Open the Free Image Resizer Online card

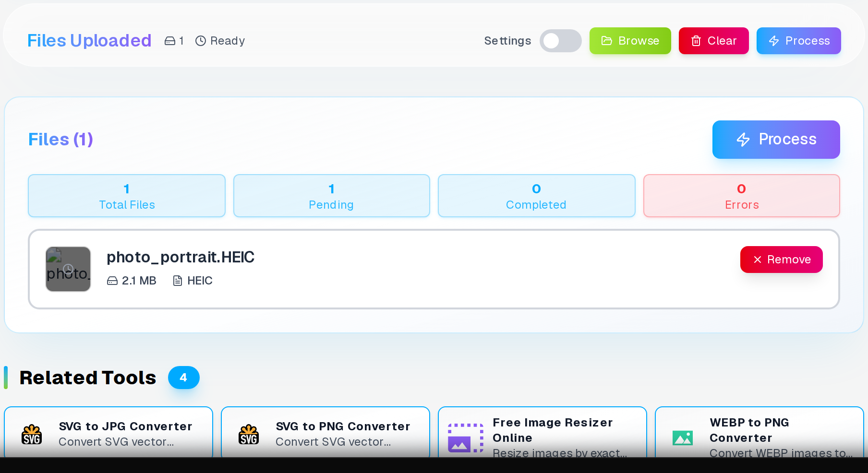point(542,433)
